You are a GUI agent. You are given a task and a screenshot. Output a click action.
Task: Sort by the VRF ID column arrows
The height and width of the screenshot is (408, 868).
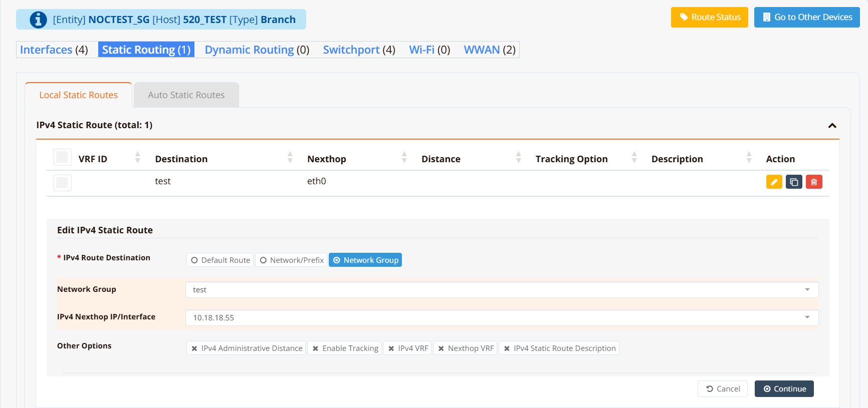coord(138,158)
